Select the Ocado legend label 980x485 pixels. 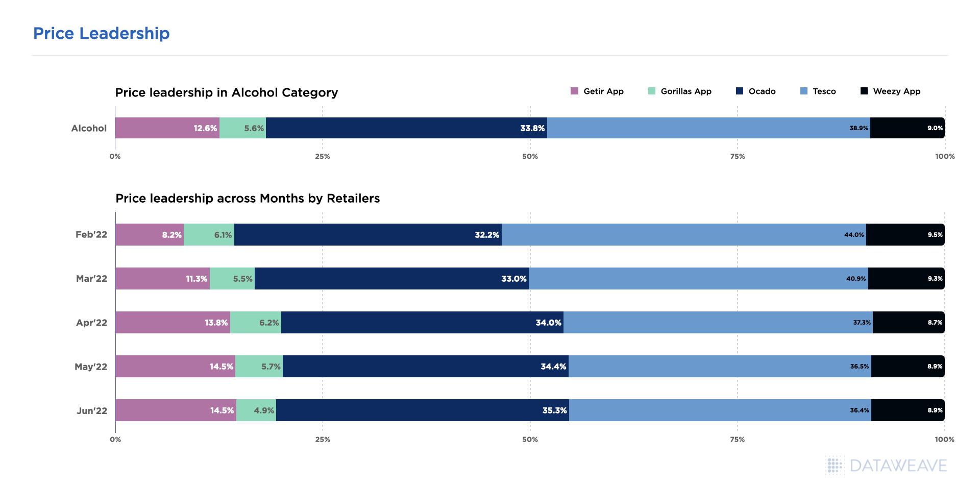click(762, 91)
